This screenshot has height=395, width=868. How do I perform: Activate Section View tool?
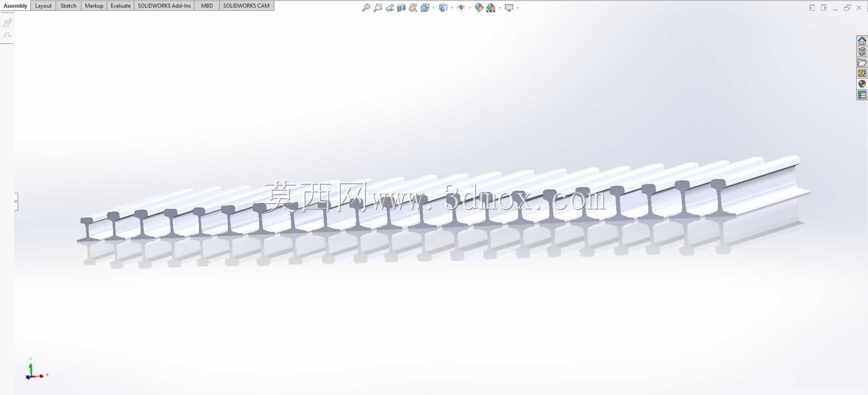[x=401, y=8]
